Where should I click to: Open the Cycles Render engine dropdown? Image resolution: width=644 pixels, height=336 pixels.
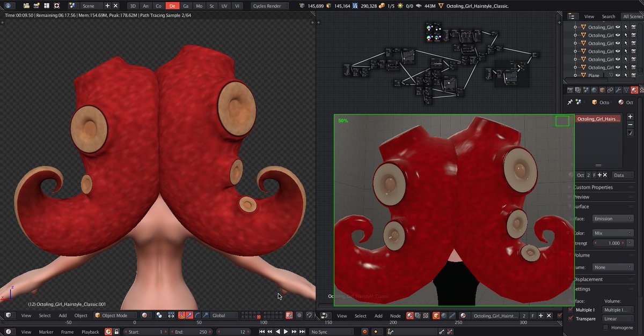pos(269,6)
